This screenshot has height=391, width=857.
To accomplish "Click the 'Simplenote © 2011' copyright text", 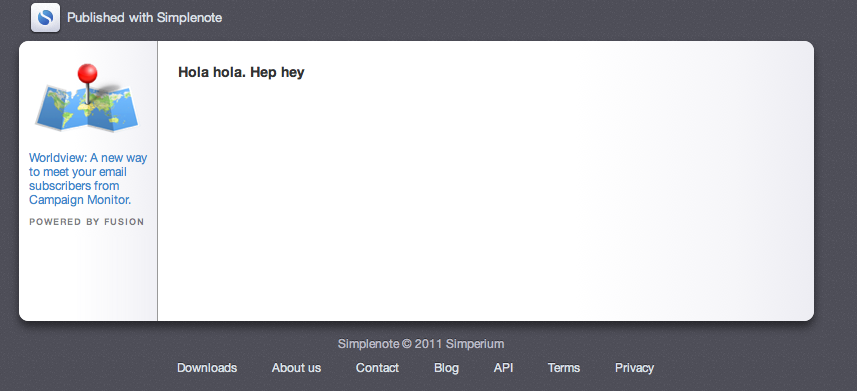I will click(x=390, y=344).
